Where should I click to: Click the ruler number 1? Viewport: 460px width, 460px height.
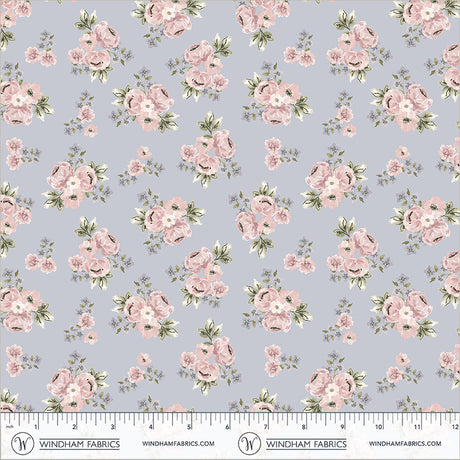(x=36, y=427)
